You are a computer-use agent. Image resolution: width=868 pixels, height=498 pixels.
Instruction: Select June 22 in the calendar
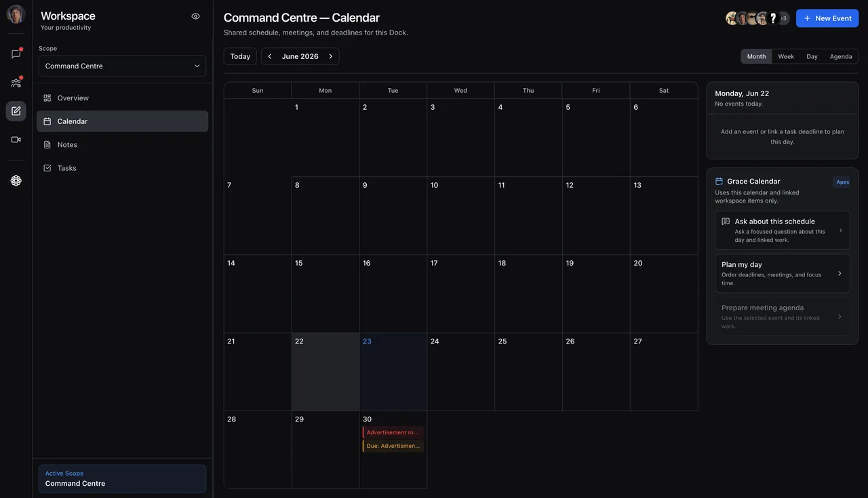[325, 371]
